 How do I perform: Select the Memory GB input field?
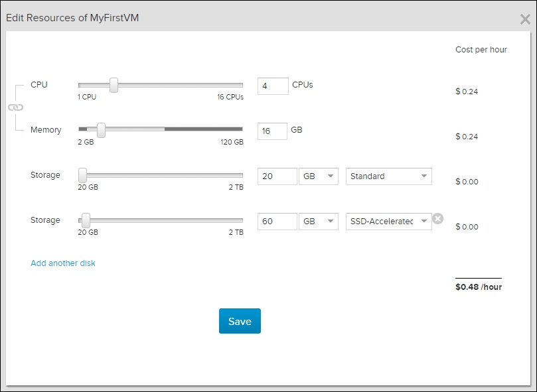coord(272,131)
